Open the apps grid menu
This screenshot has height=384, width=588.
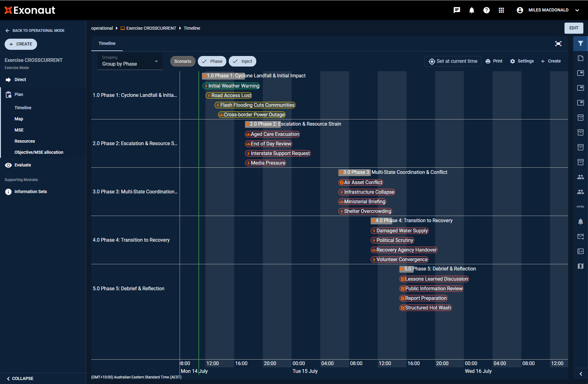(501, 10)
